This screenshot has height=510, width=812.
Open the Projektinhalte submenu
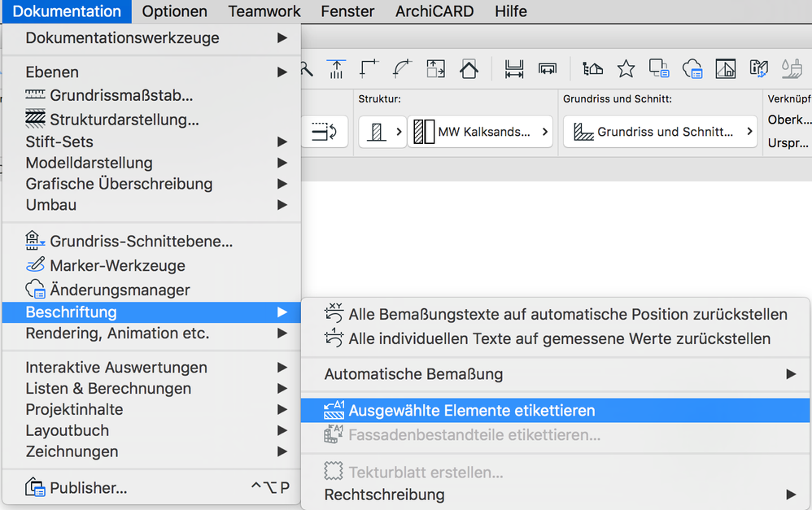point(151,410)
